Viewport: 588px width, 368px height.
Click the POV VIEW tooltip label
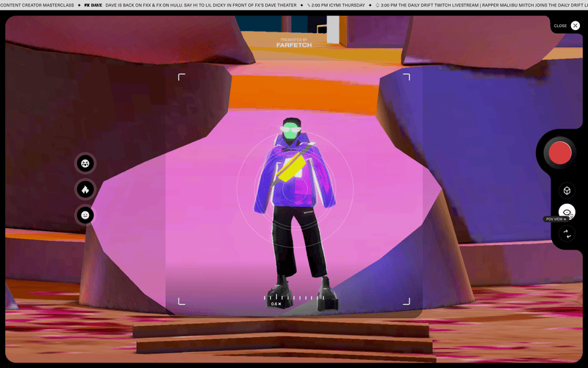(x=556, y=219)
